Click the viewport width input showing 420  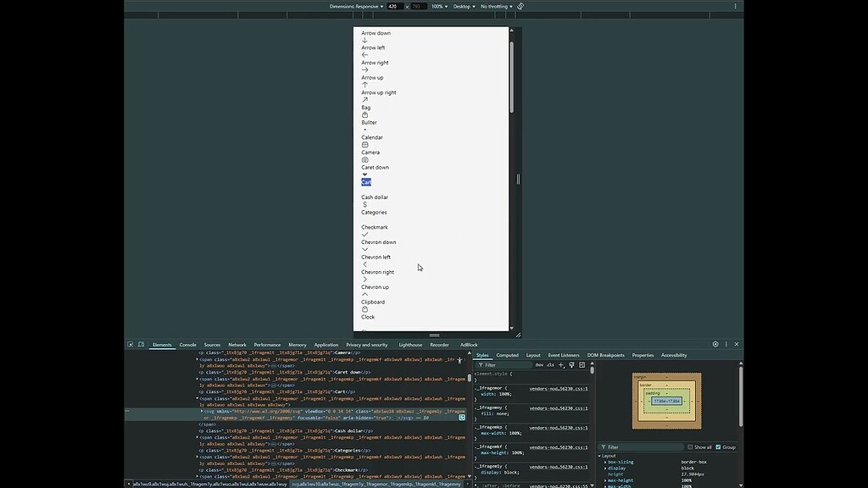tap(391, 6)
